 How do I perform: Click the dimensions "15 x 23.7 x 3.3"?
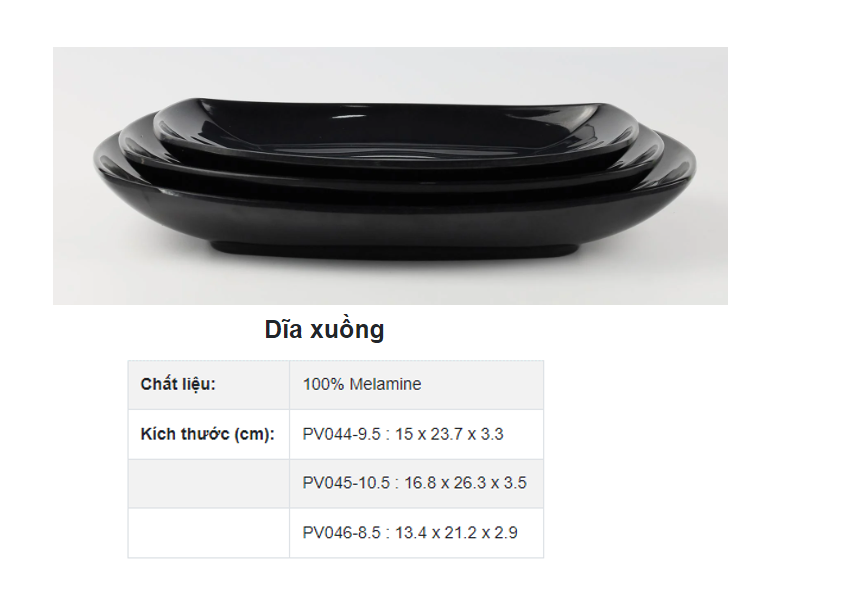coord(449,434)
